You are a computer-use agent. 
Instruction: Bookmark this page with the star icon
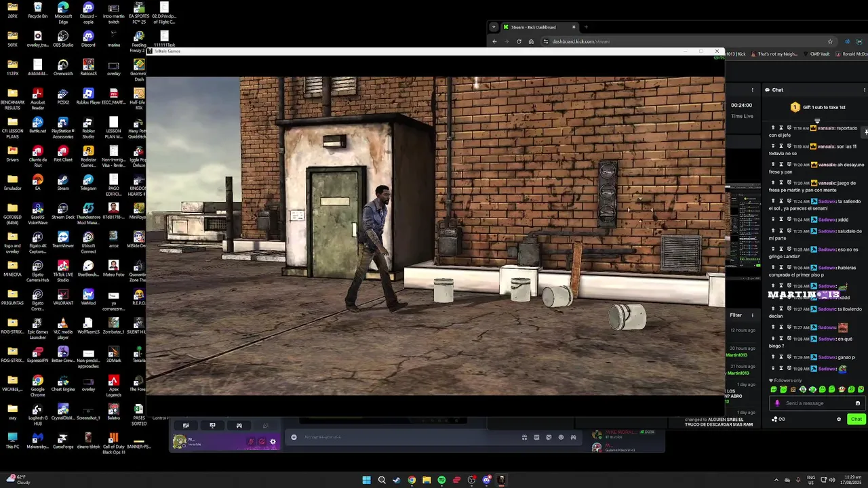pyautogui.click(x=830, y=41)
